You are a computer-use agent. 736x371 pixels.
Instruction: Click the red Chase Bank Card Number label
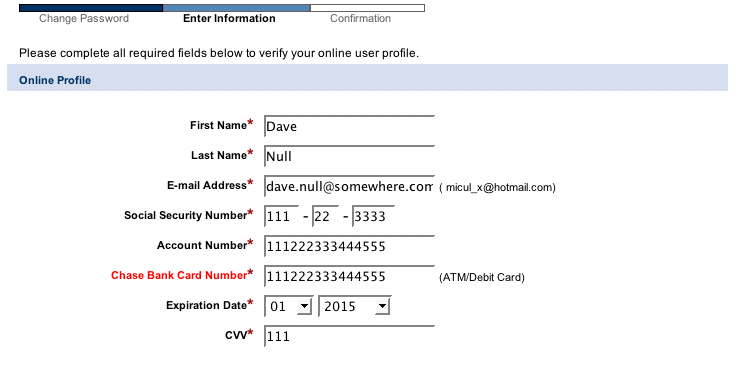coord(179,275)
